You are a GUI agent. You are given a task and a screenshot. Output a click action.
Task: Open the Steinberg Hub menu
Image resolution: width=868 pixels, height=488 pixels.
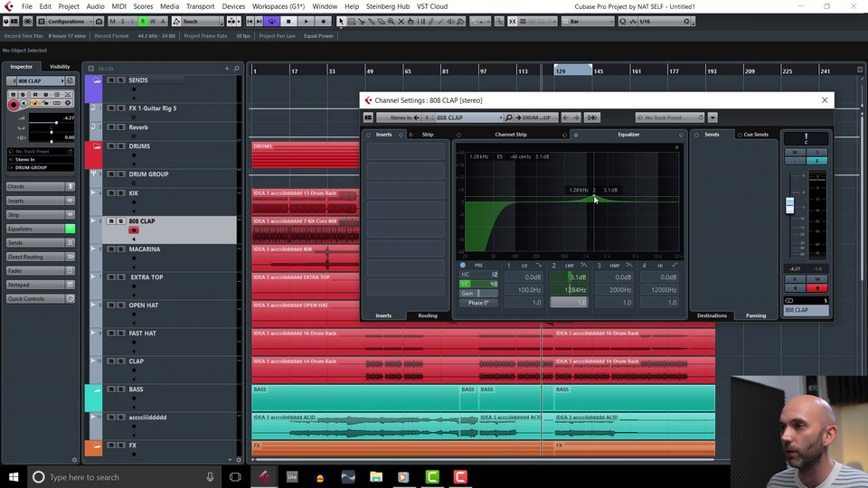[x=388, y=6]
